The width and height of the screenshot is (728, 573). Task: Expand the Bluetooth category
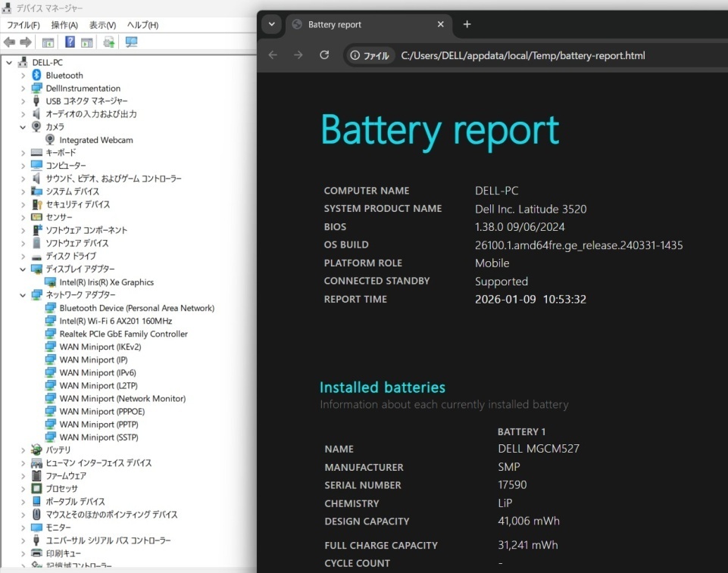click(x=23, y=76)
